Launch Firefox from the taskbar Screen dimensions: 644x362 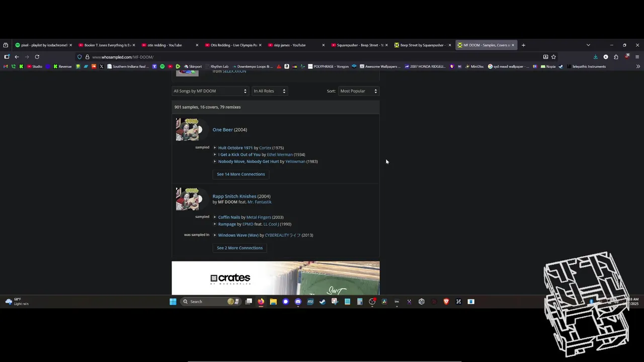click(x=261, y=302)
